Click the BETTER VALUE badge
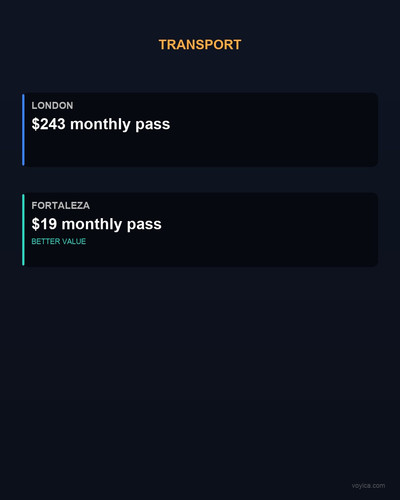 click(x=59, y=241)
